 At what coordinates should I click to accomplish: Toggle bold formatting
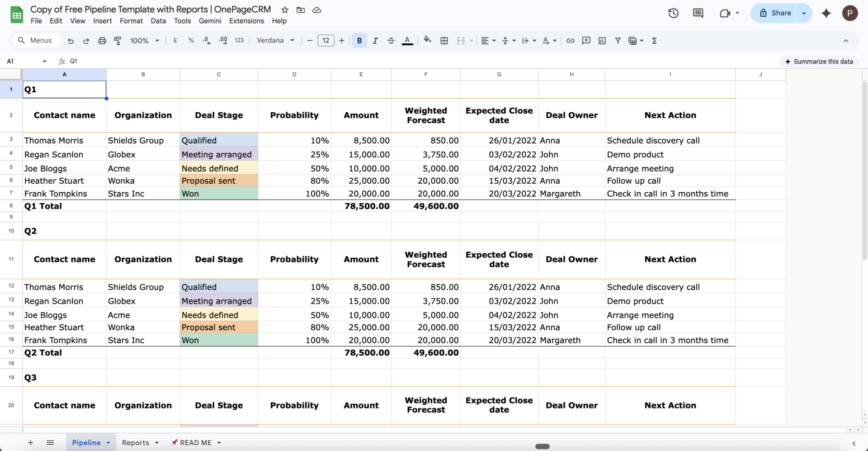point(359,41)
